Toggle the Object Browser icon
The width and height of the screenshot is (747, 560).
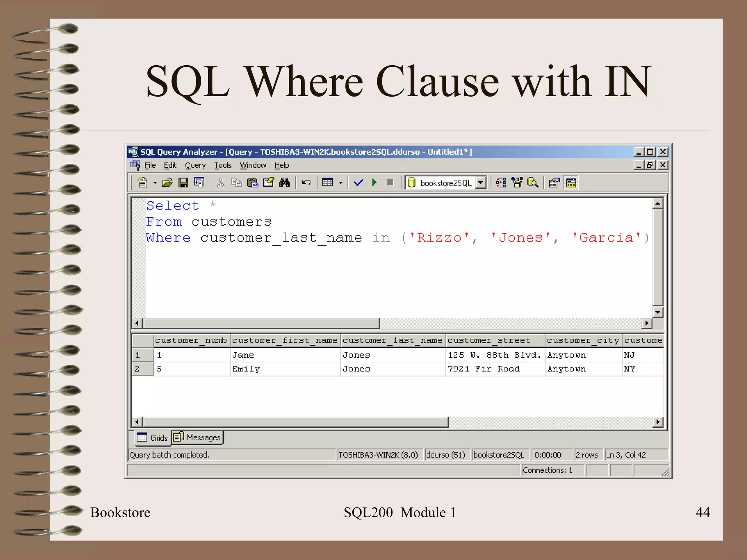tap(517, 182)
